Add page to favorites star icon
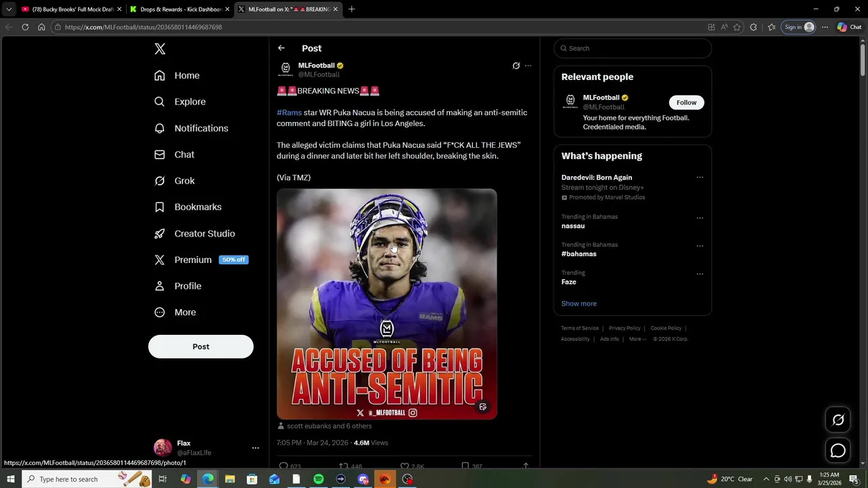Image resolution: width=868 pixels, height=488 pixels. pyautogui.click(x=737, y=27)
